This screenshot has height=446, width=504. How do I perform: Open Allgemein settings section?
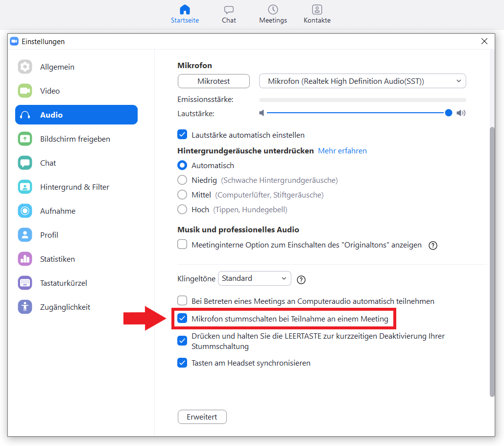pyautogui.click(x=76, y=67)
